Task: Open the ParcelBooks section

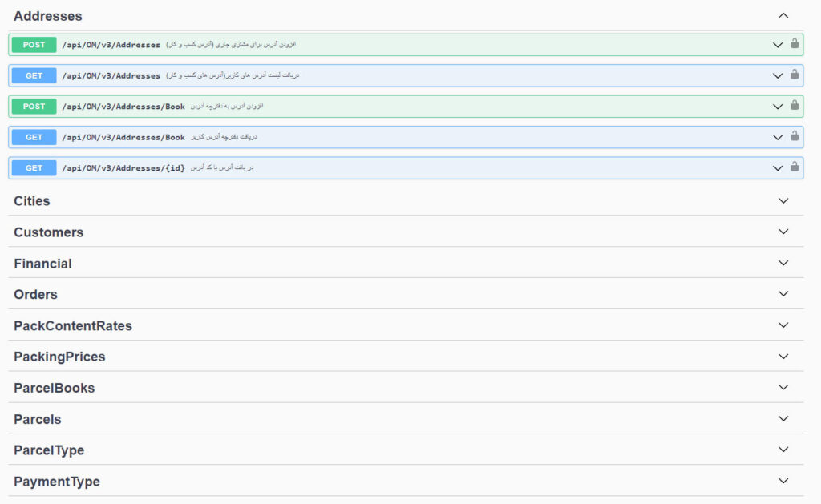Action: [783, 386]
